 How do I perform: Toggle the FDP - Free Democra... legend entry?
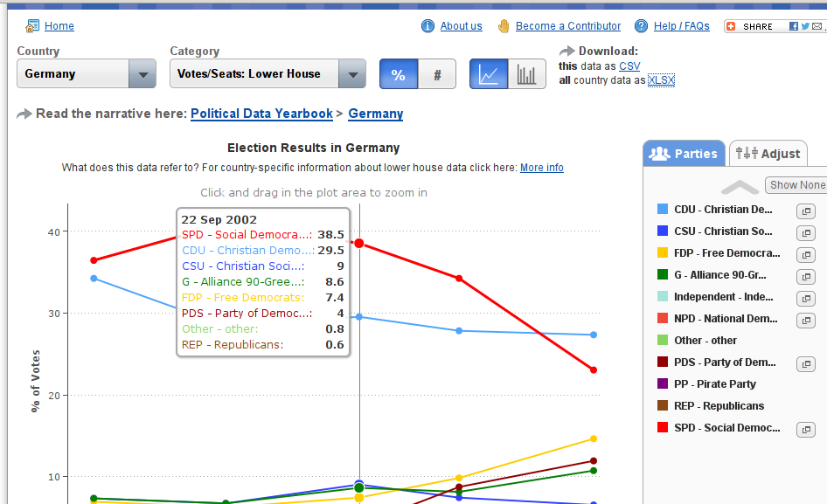coord(719,253)
